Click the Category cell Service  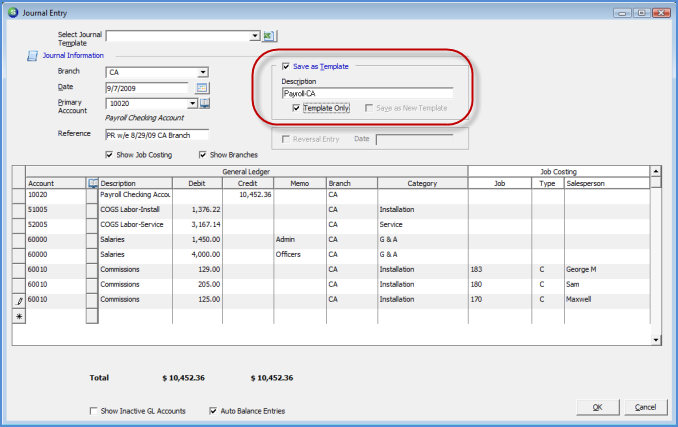point(422,225)
